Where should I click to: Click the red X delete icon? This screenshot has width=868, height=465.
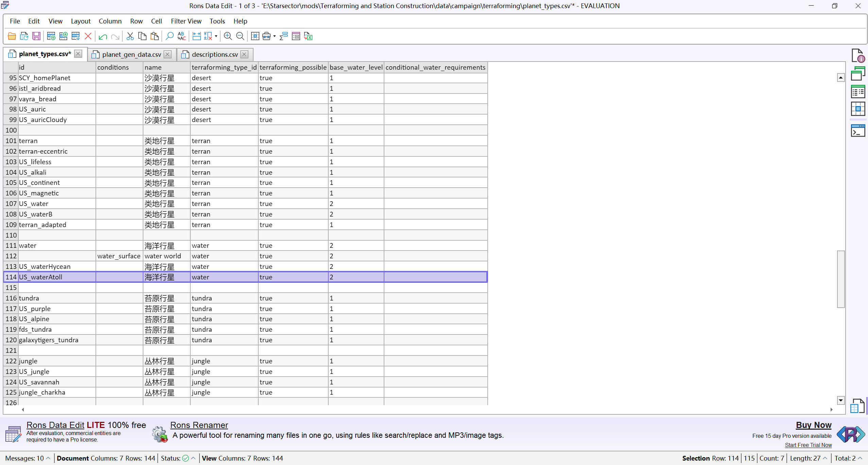click(x=88, y=36)
